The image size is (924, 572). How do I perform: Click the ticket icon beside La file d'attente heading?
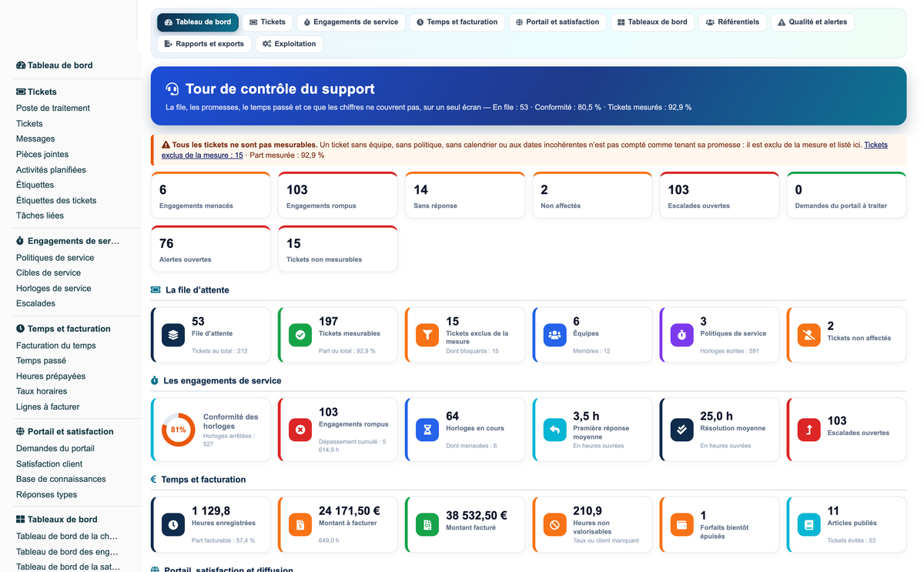tap(156, 290)
